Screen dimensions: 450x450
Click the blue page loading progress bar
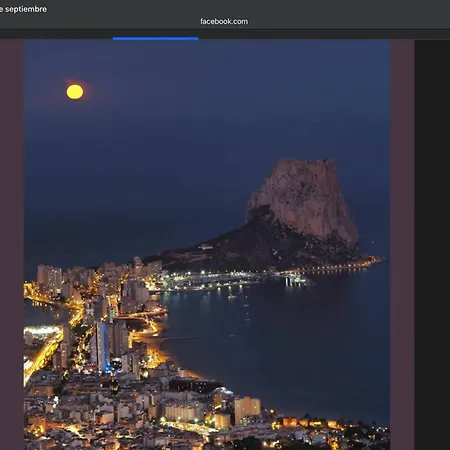coord(155,39)
